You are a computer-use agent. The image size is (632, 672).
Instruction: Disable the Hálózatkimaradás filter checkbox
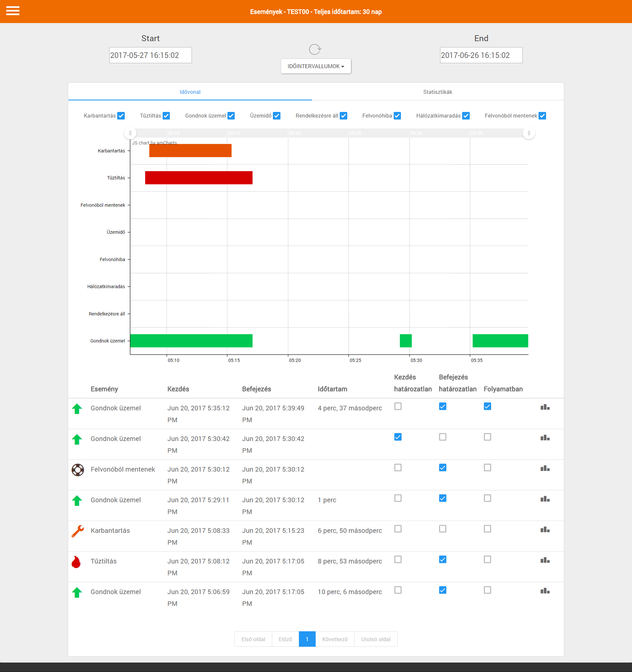click(x=466, y=116)
